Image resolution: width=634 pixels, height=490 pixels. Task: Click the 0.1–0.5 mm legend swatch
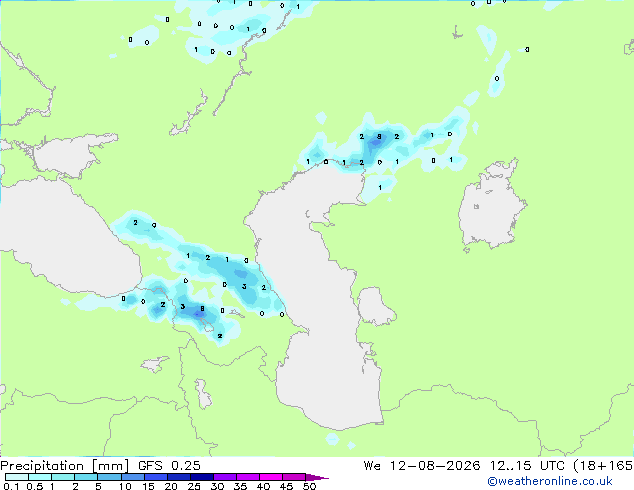pyautogui.click(x=17, y=477)
